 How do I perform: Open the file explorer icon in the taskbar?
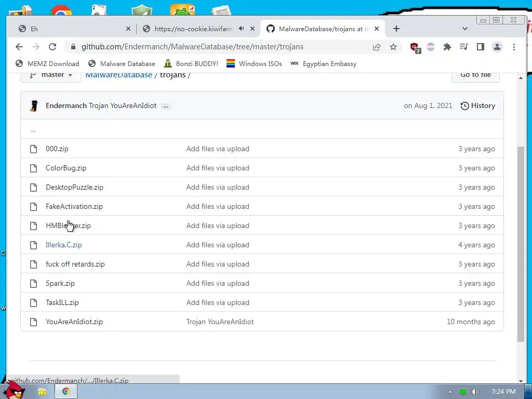pos(42,392)
